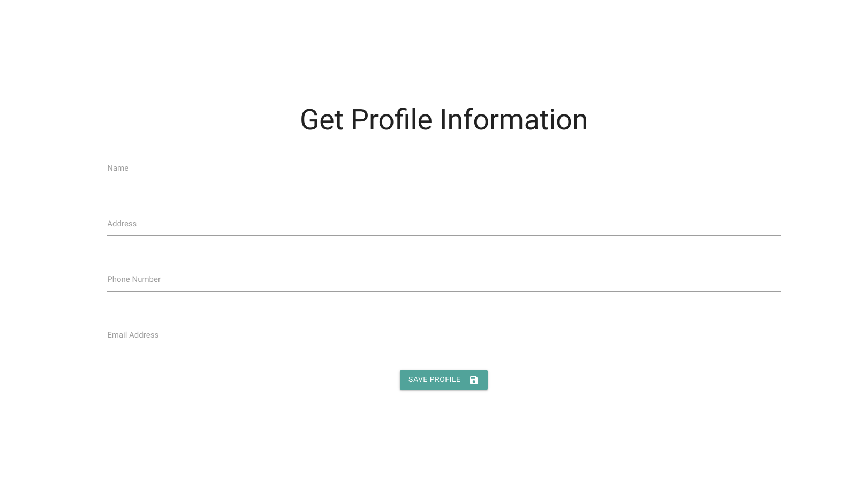The width and height of the screenshot is (855, 504).
Task: Click the Address placeholder text
Action: point(122,224)
